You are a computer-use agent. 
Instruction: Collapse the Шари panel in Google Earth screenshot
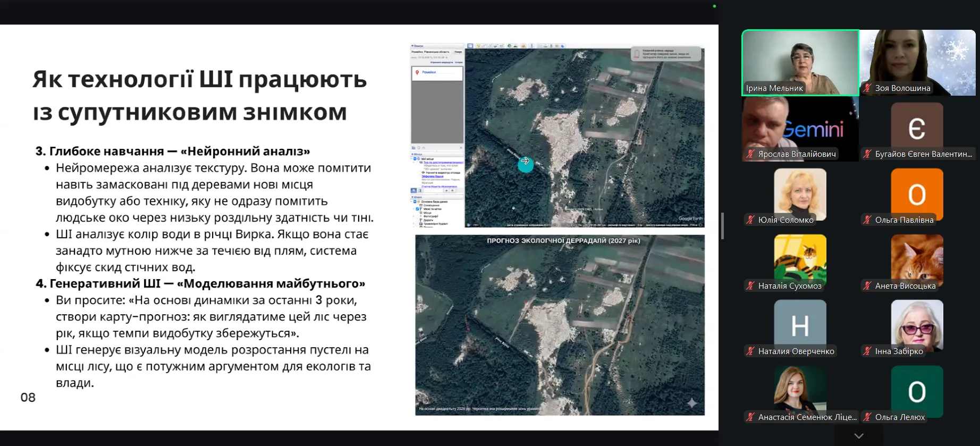(x=412, y=197)
